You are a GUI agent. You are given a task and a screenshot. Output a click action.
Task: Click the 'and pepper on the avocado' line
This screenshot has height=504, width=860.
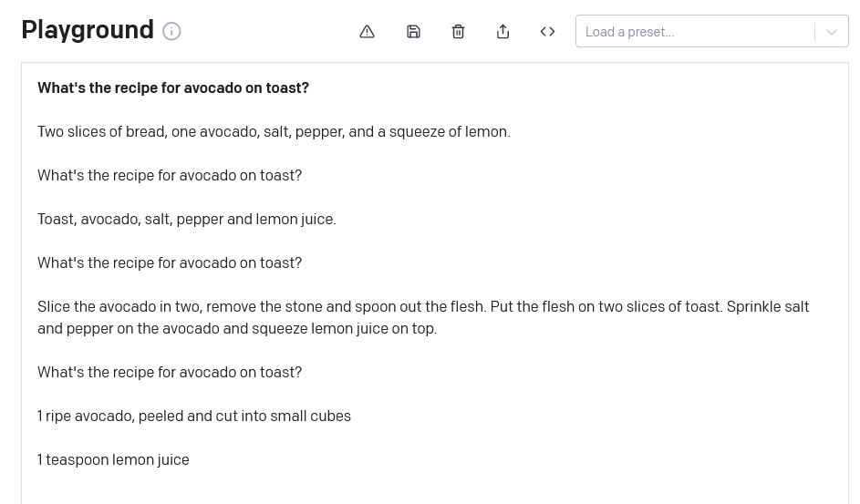click(x=237, y=328)
